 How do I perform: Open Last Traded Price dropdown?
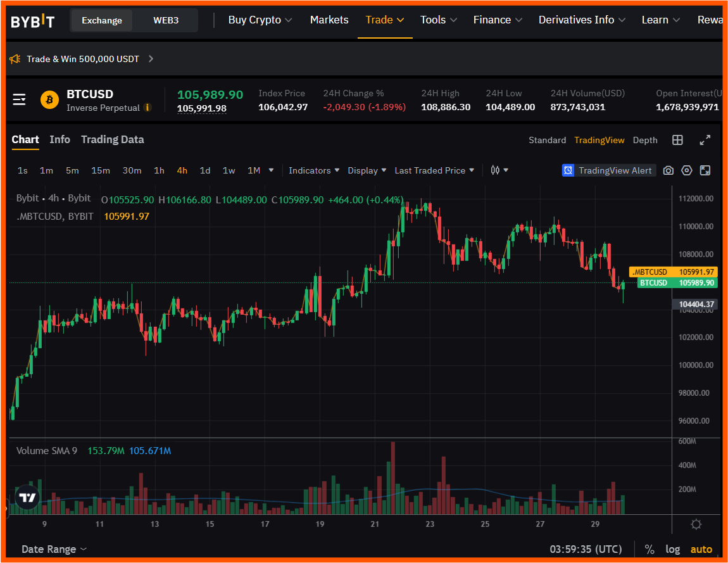click(434, 170)
